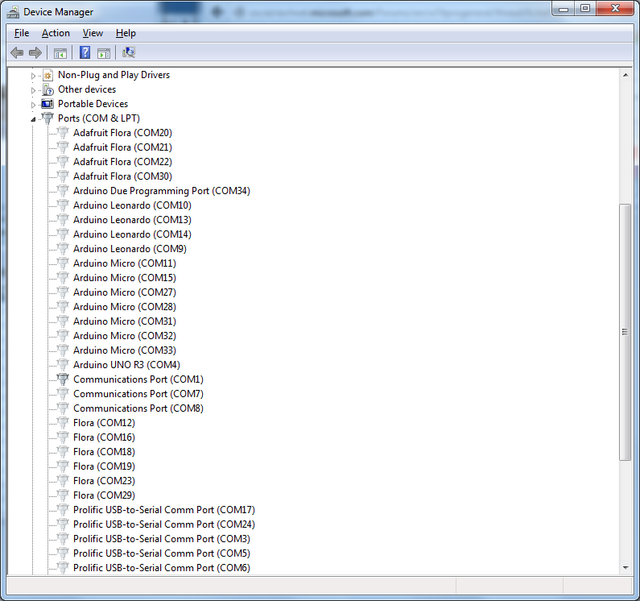Select Arduino Leonardo (COM14)
The width and height of the screenshot is (640, 601).
(132, 234)
